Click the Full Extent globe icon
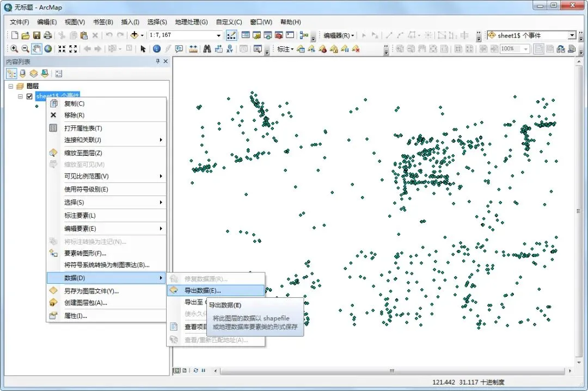588x391 pixels. tap(48, 49)
